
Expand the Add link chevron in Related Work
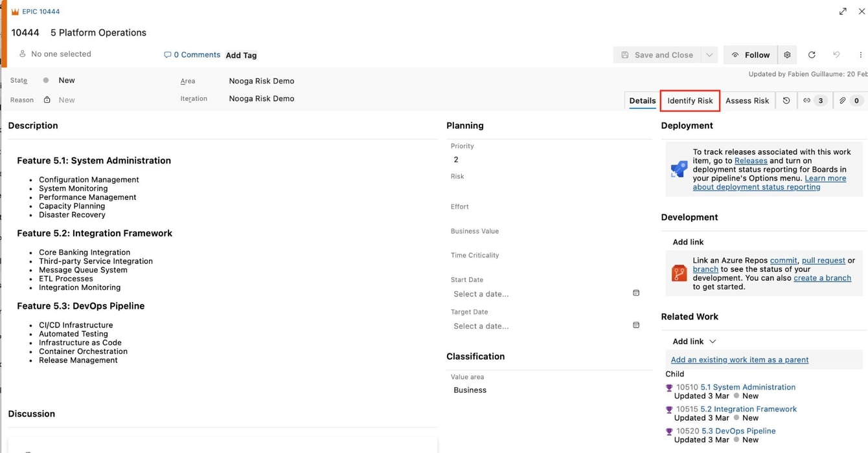coord(713,342)
